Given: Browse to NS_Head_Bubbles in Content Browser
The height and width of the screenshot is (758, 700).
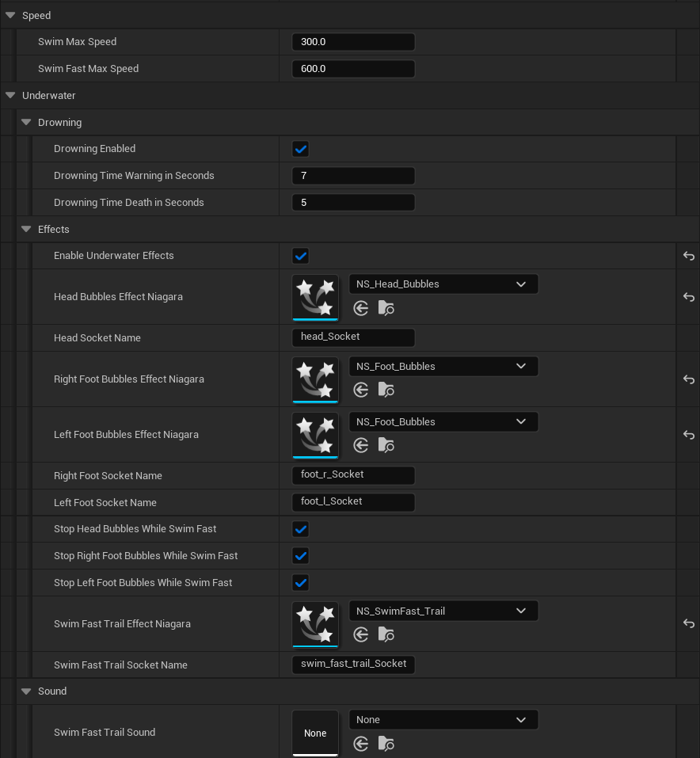Looking at the screenshot, I should pos(386,309).
